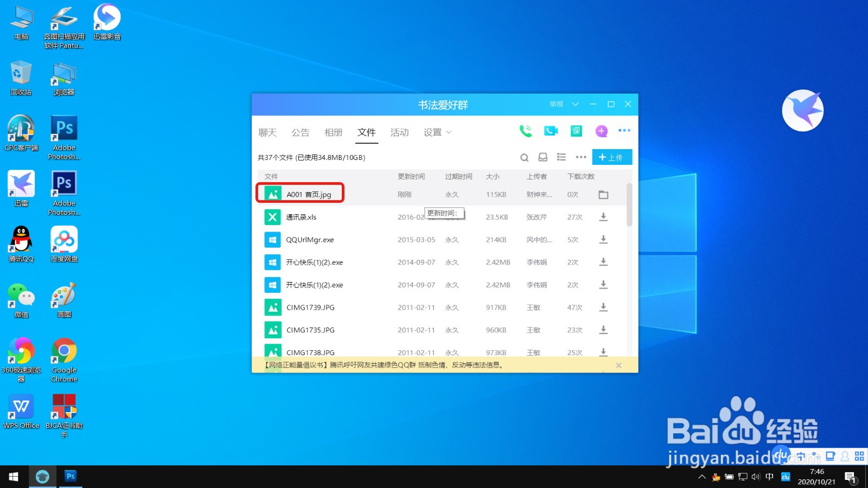The height and width of the screenshot is (488, 868).
Task: Click the image icon of CIMG1739.JPG
Action: tap(272, 307)
